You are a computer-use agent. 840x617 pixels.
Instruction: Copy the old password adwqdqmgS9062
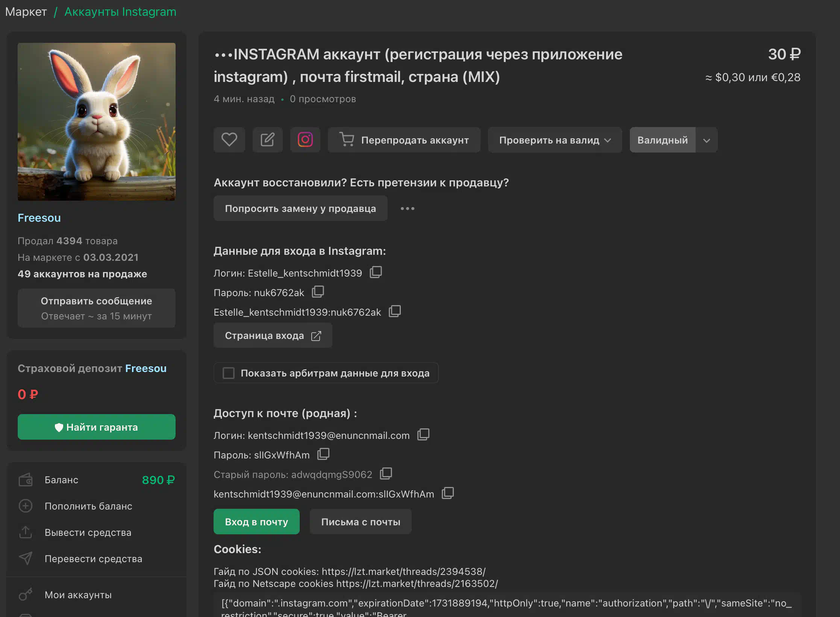(386, 473)
